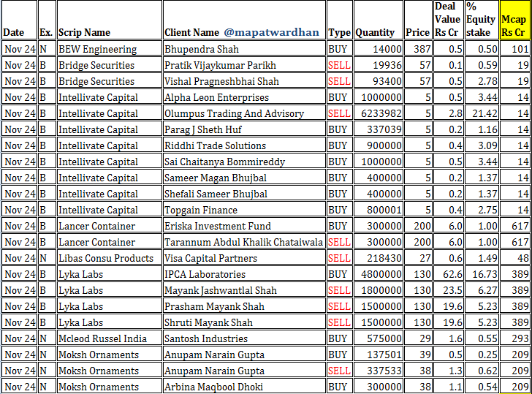
Task: Click the '@mapatwardhan' handle text
Action: pos(271,33)
